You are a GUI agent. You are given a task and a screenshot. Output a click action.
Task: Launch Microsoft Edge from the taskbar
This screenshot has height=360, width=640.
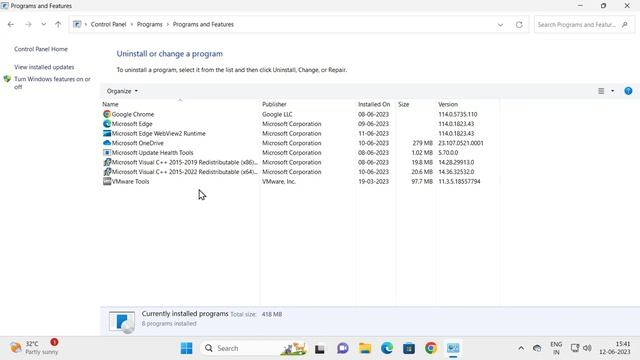tap(387, 348)
